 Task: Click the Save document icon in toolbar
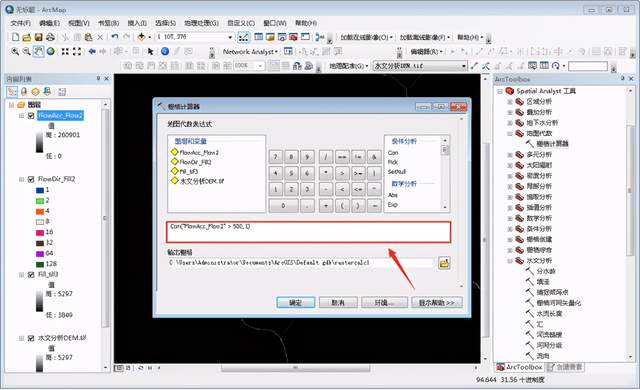click(38, 38)
